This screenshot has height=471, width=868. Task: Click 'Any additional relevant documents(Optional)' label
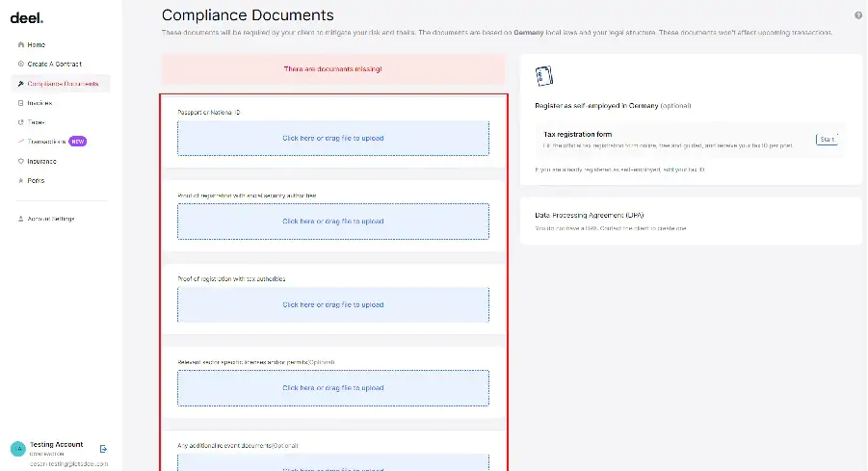(x=238, y=446)
